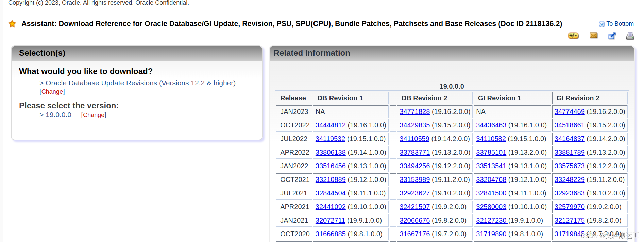Open patch 34429835 link
The image size is (644, 242).
click(x=414, y=125)
